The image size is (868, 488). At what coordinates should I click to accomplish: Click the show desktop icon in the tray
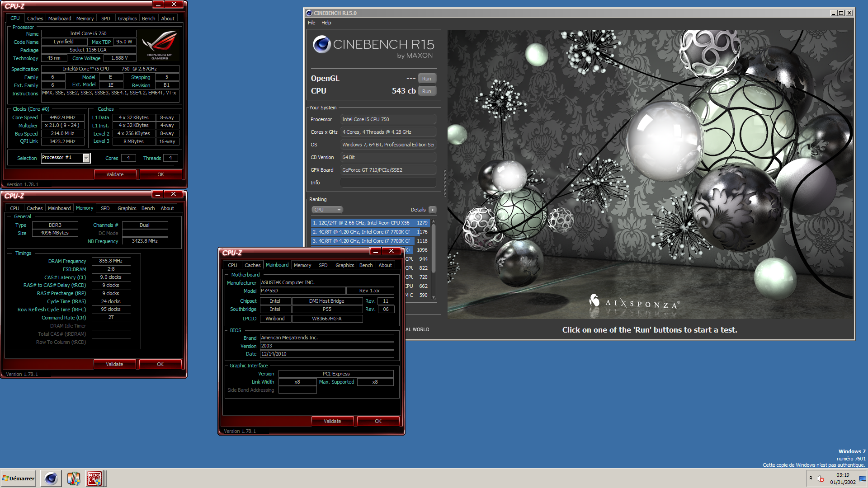point(862,478)
